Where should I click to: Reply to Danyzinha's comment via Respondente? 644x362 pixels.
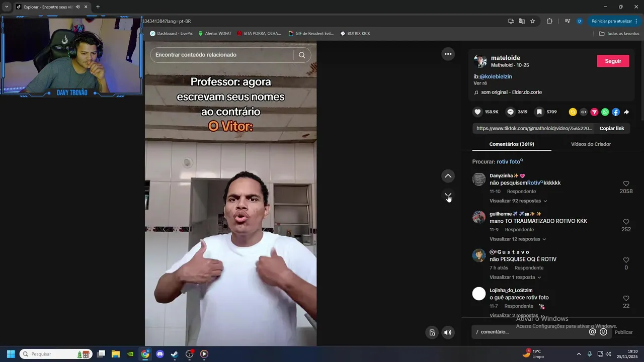coord(521,192)
